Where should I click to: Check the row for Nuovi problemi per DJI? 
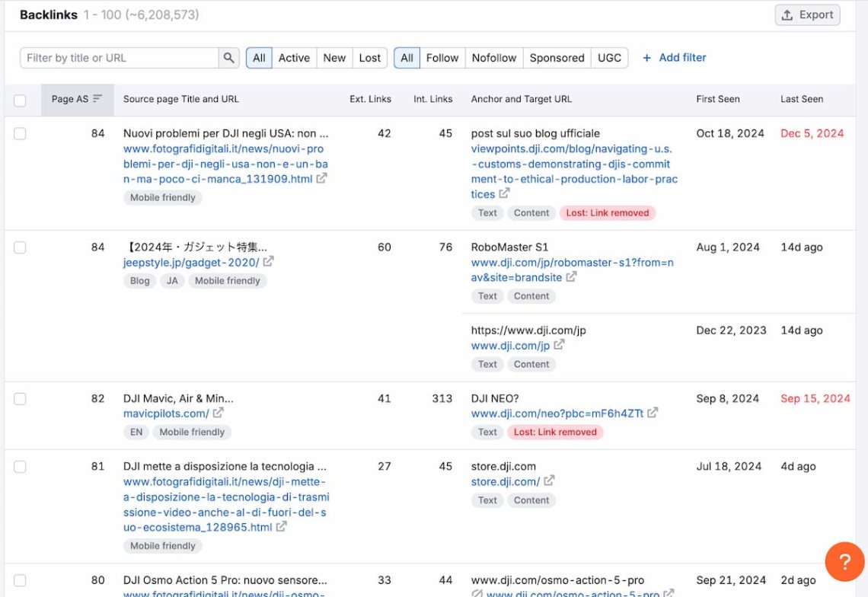click(20, 133)
